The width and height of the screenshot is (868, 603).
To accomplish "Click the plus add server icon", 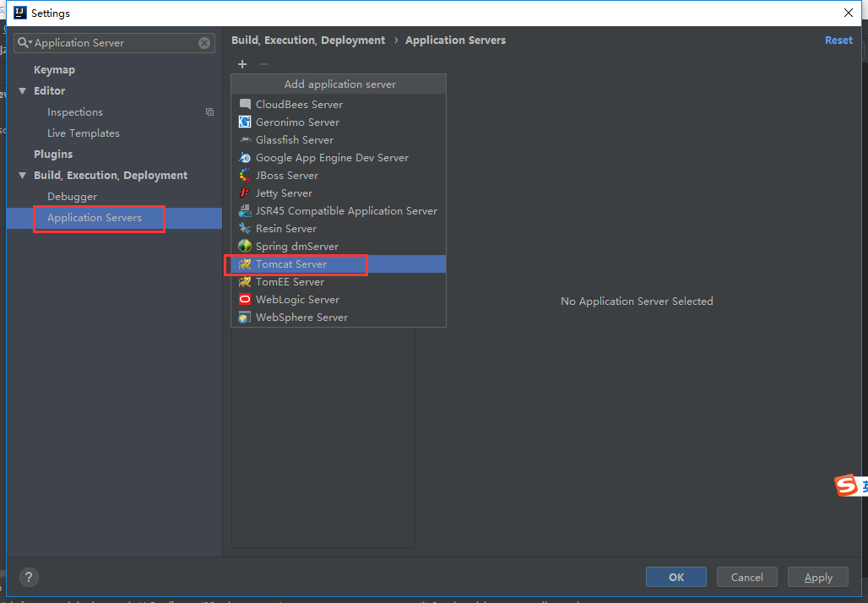I will click(x=242, y=64).
